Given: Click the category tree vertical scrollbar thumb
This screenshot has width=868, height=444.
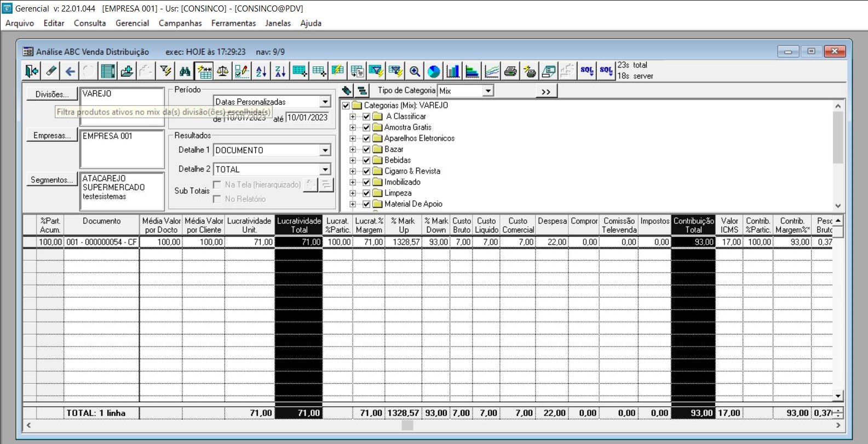Looking at the screenshot, I should tap(838, 137).
